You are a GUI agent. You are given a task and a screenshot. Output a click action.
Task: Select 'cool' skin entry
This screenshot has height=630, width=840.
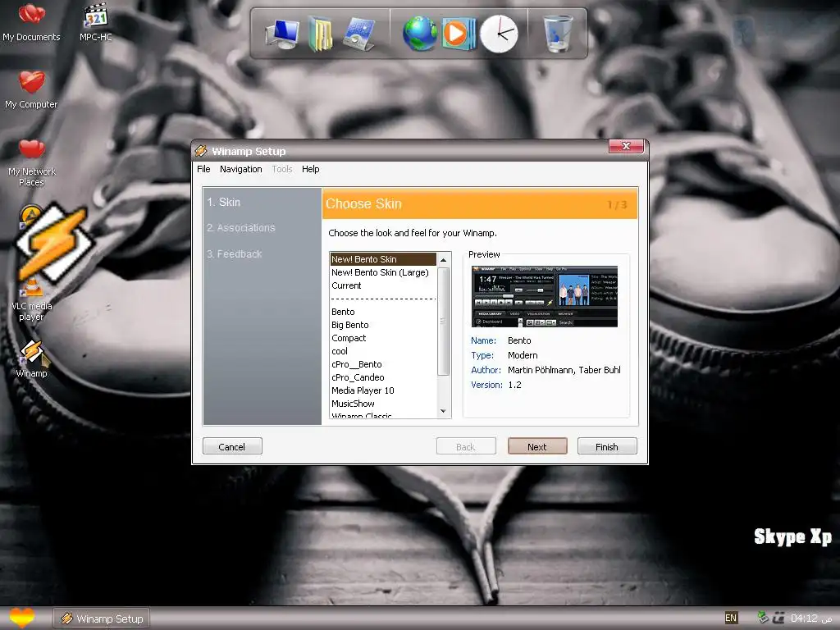383,351
